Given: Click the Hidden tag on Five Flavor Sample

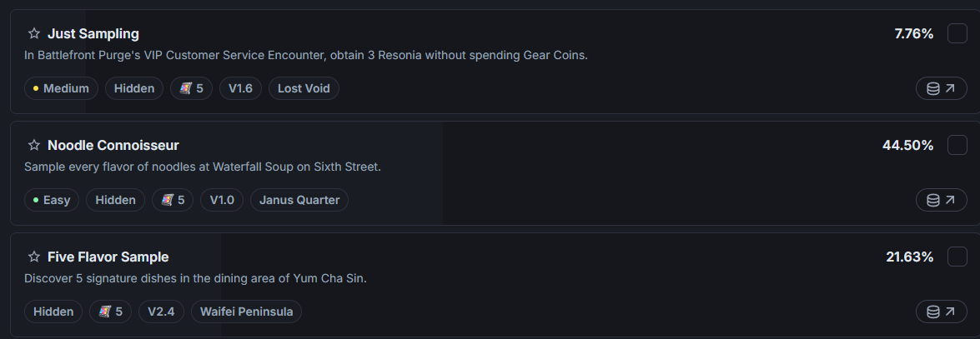Looking at the screenshot, I should [x=53, y=312].
